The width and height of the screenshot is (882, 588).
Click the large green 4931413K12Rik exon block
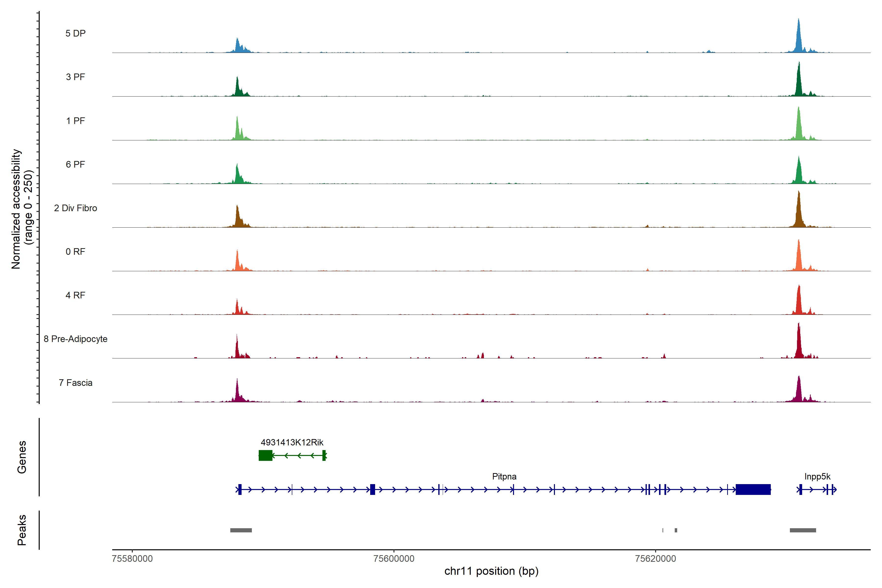(266, 456)
